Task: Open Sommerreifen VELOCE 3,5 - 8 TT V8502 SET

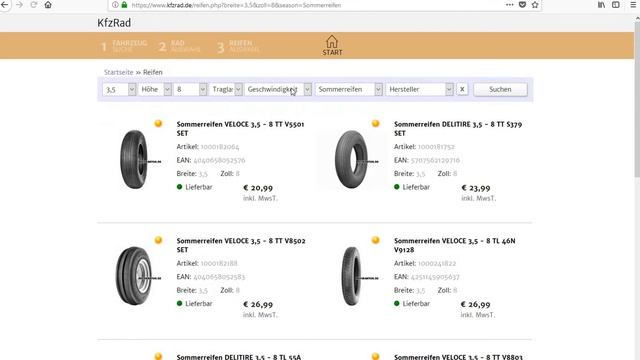Action: pyautogui.click(x=241, y=245)
